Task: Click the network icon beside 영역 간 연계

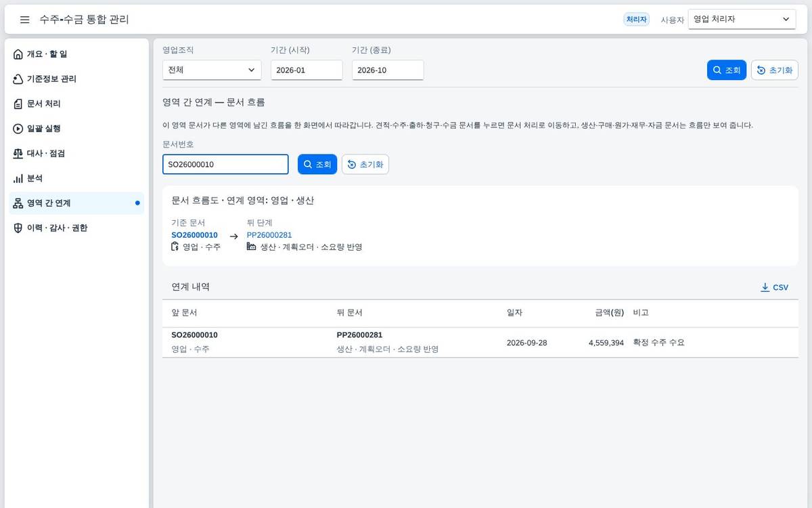Action: click(x=18, y=203)
